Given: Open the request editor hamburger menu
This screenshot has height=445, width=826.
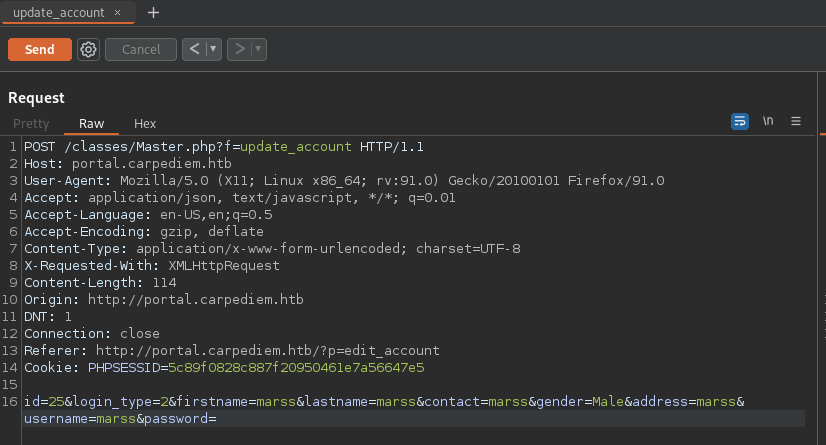Looking at the screenshot, I should pos(796,121).
